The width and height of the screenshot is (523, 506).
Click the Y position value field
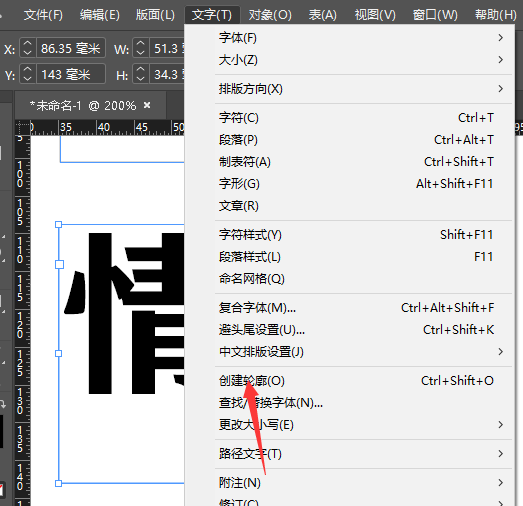71,74
